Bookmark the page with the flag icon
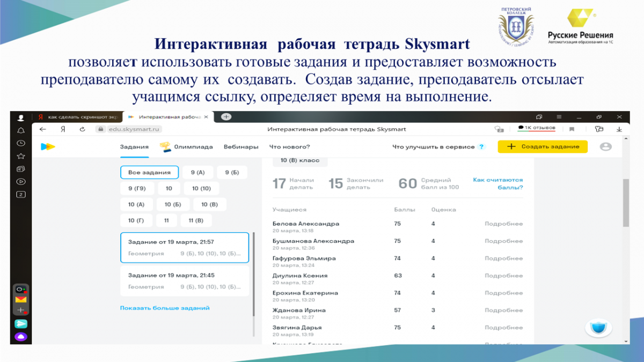This screenshot has width=644, height=362. pos(572,129)
